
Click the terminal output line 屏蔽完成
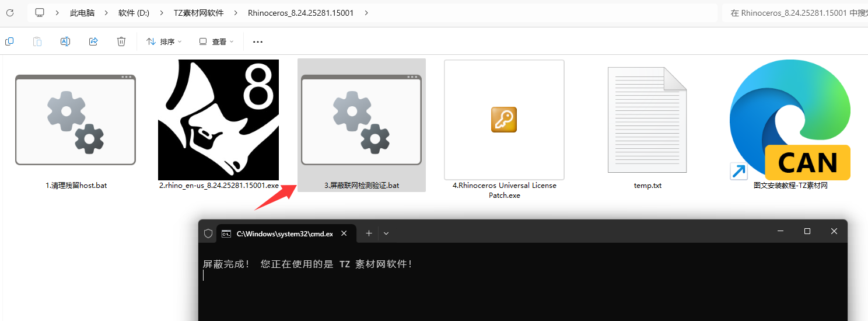tap(307, 264)
